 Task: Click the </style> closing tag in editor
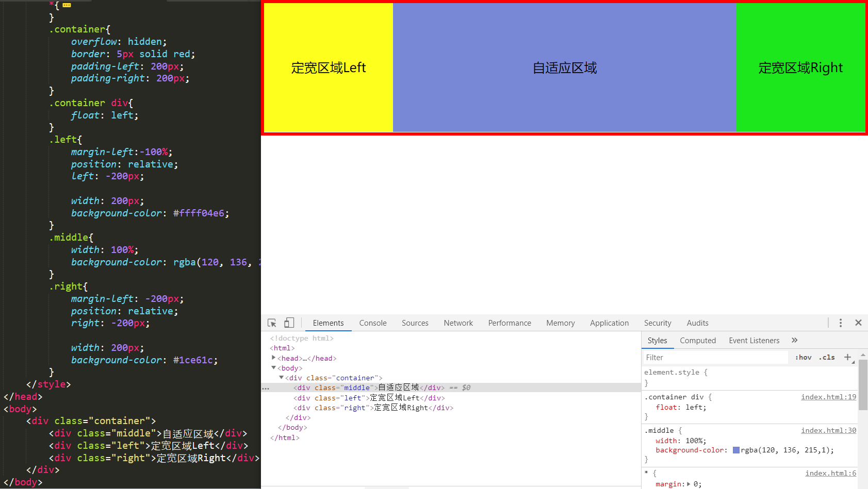(x=48, y=384)
